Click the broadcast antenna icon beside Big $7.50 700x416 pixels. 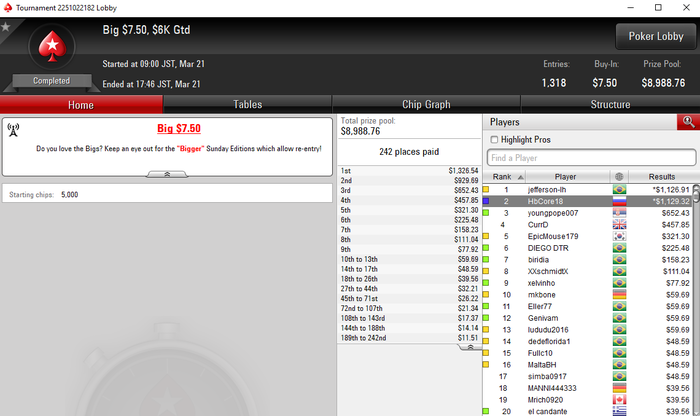pyautogui.click(x=13, y=130)
